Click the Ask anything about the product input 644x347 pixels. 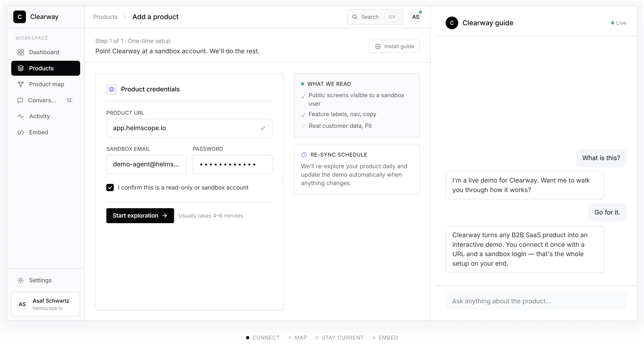coord(536,301)
